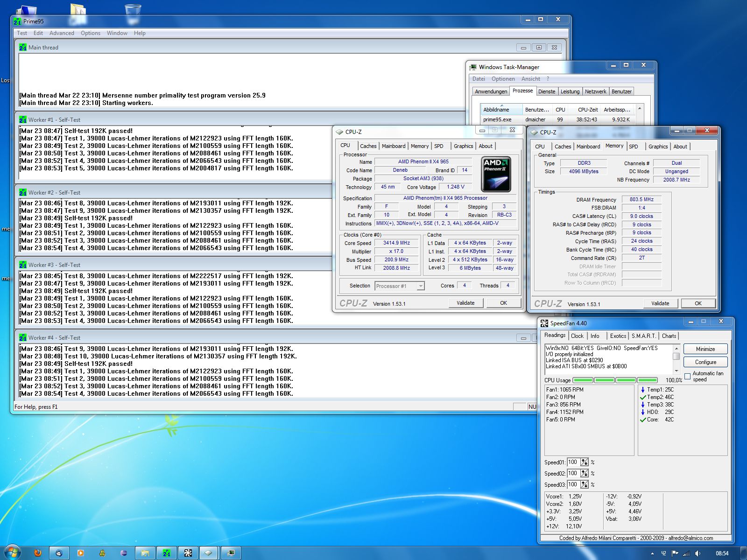
Task: Click Validate in left CPU-Z window
Action: coord(465,303)
